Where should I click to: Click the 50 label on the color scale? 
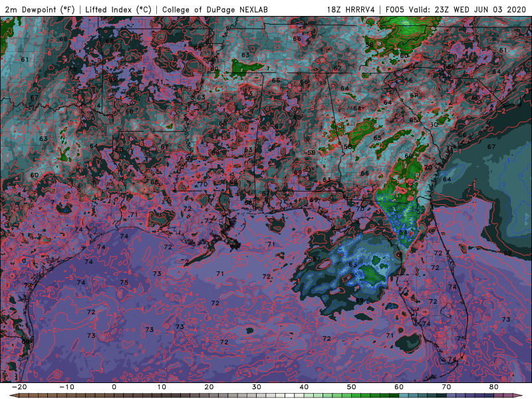[352, 387]
